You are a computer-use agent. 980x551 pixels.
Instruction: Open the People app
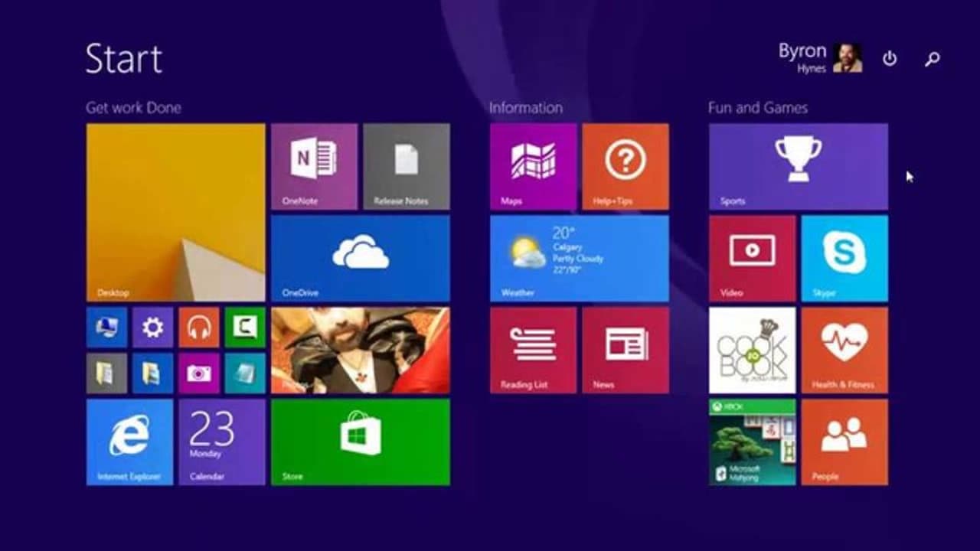(x=844, y=442)
